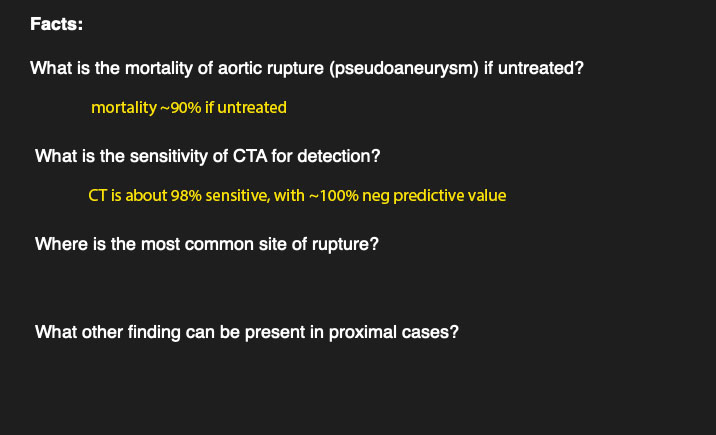Click the word "sensitive," in the yellow CT answer
Screen dimensions: 716x435
click(x=236, y=195)
